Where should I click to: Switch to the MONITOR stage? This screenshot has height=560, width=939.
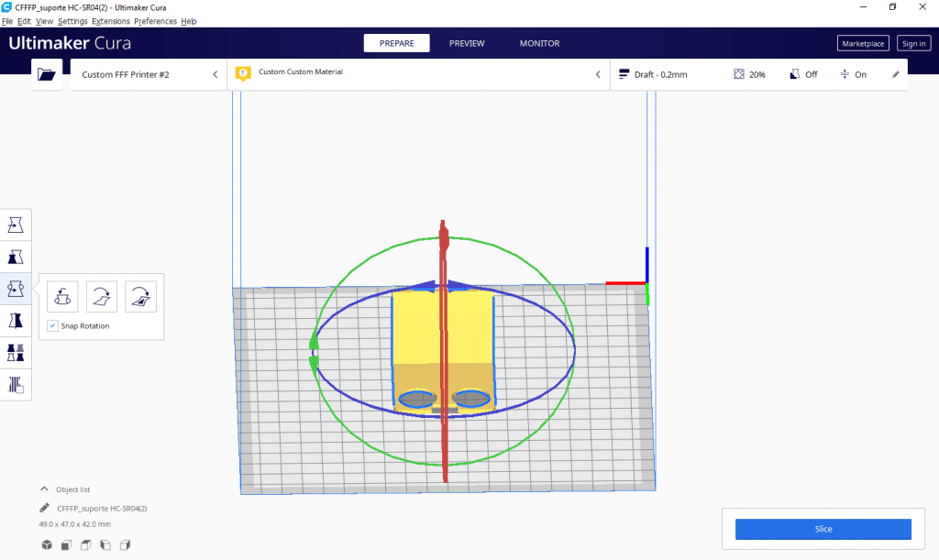tap(539, 43)
